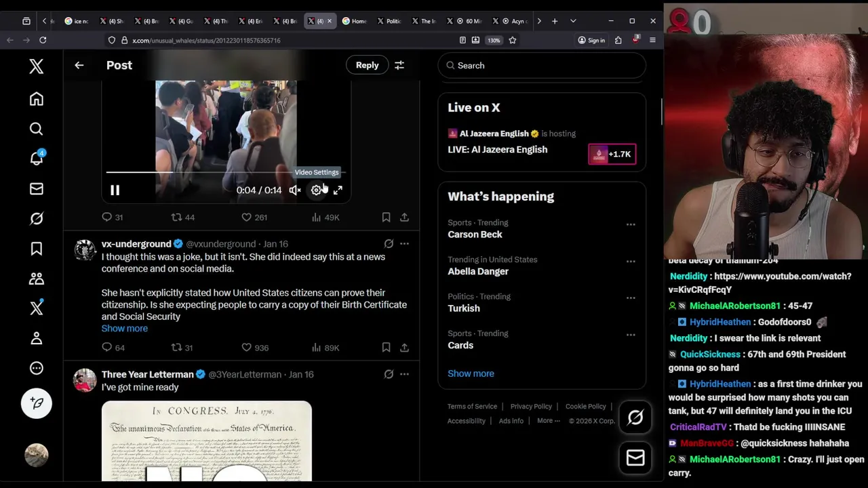868x488 pixels.
Task: List all browser tabs with the chevron
Action: [573, 21]
